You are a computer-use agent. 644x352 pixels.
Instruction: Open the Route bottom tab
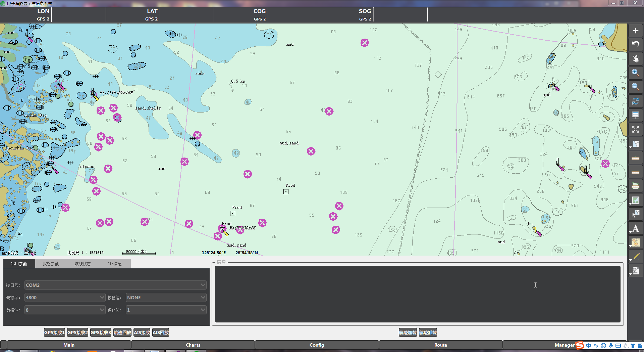click(440, 345)
